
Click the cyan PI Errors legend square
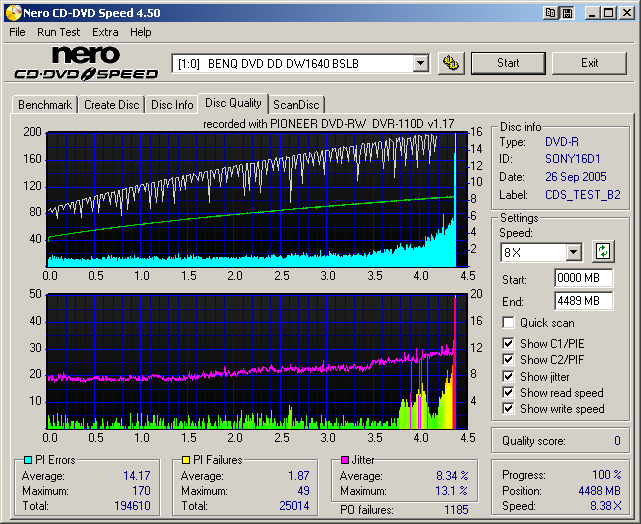pos(28,460)
